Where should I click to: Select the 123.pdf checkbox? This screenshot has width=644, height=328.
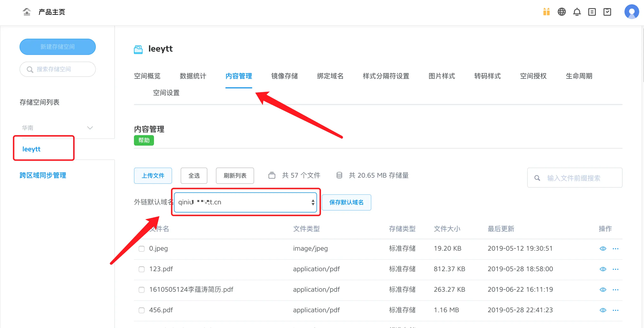[142, 269]
